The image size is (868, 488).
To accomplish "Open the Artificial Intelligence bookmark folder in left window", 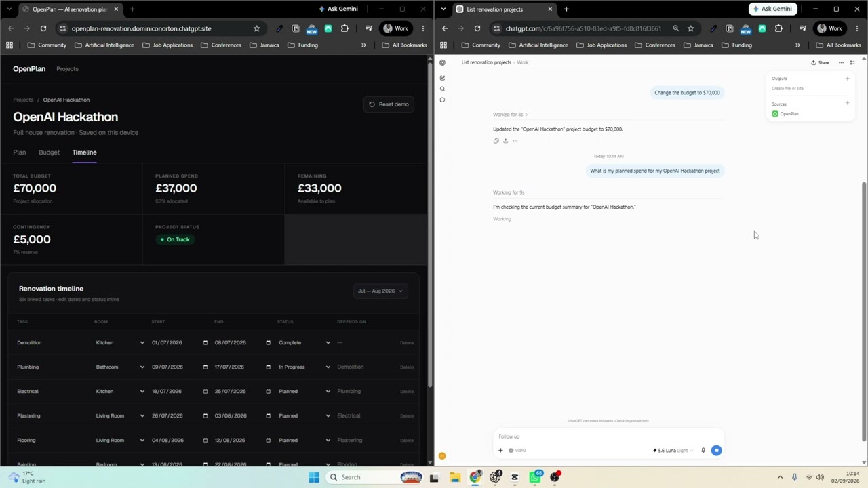I will click(104, 45).
